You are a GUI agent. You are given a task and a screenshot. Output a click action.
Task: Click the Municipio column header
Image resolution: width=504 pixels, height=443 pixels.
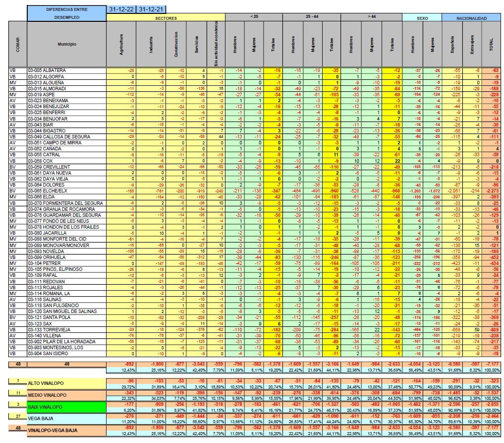coord(66,45)
